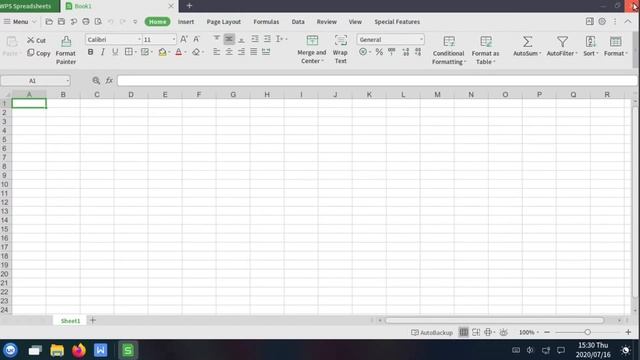Print using the printer icon
Screen dimensions: 640x360
86,22
